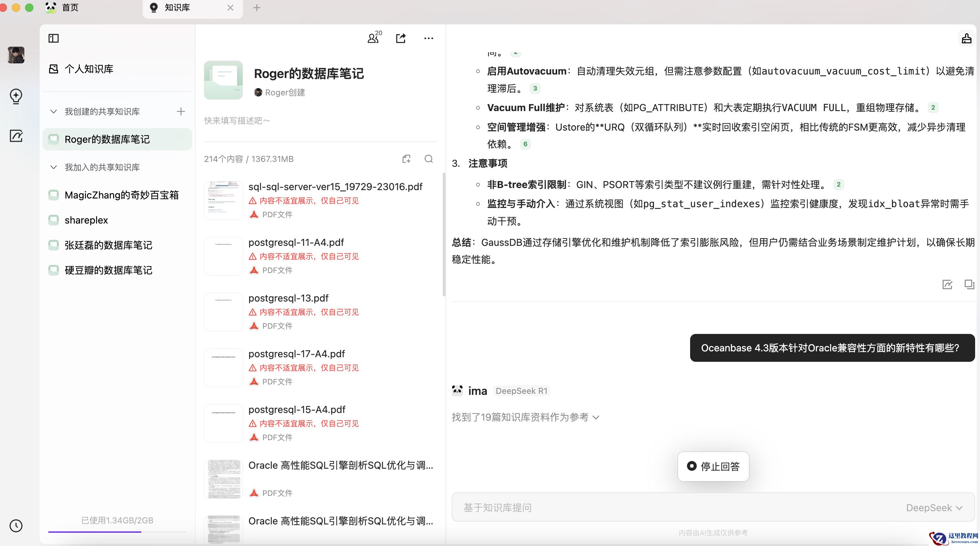The height and width of the screenshot is (546, 980).
Task: Click the share knowledge base icon
Action: [401, 38]
